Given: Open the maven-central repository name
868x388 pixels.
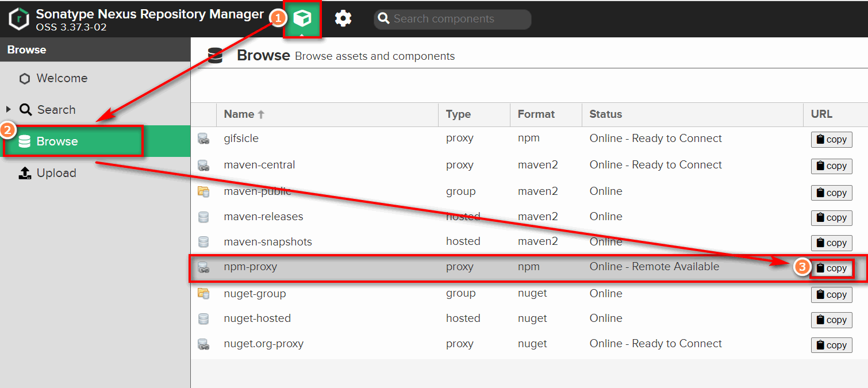Looking at the screenshot, I should (x=259, y=165).
